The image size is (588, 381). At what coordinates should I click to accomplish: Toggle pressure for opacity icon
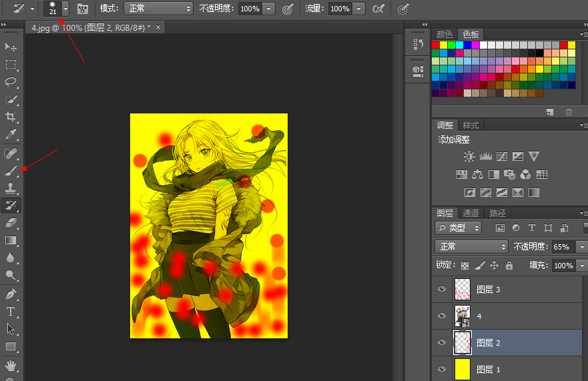click(288, 9)
